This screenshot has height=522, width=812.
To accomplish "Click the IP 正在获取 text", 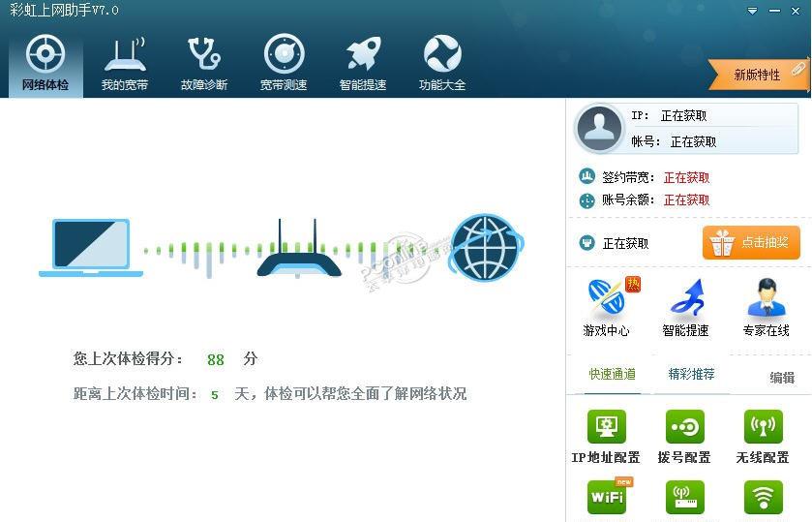I will click(x=683, y=115).
